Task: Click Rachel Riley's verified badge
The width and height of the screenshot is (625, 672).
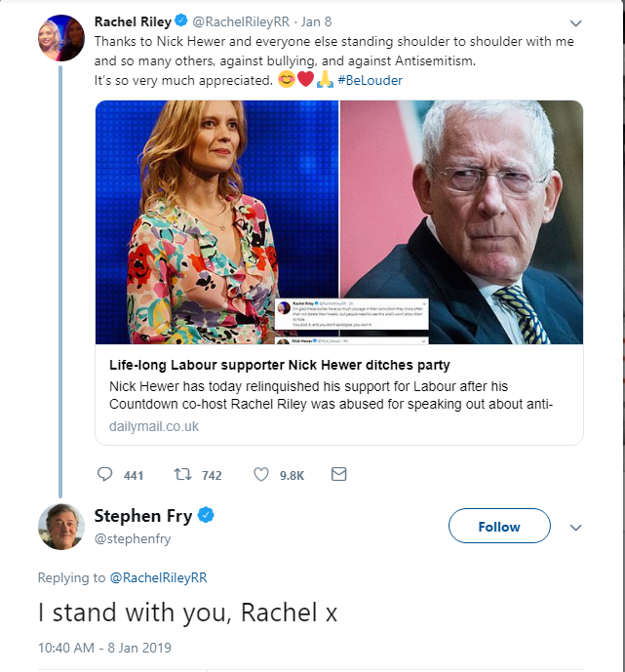Action: pyautogui.click(x=181, y=21)
